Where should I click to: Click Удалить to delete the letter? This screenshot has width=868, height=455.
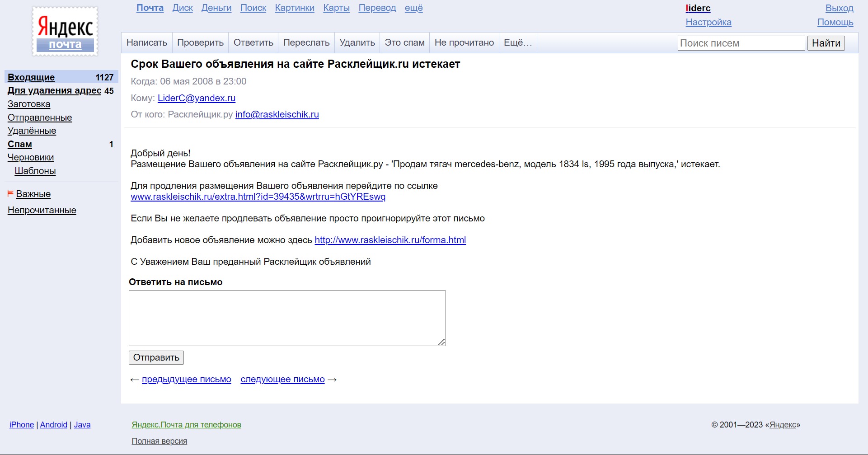[357, 42]
